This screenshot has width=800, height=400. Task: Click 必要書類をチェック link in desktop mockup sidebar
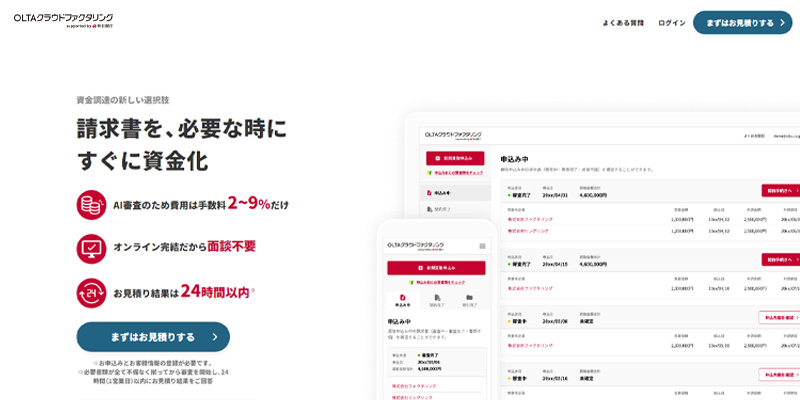point(455,173)
